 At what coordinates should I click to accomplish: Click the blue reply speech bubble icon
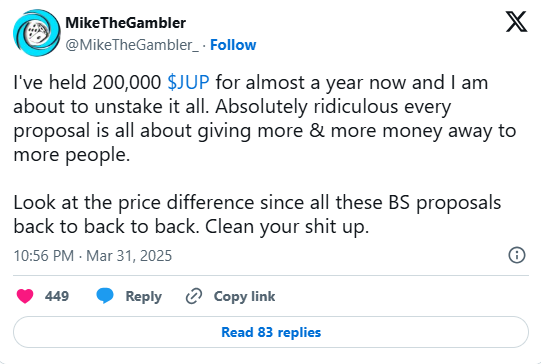(x=105, y=296)
